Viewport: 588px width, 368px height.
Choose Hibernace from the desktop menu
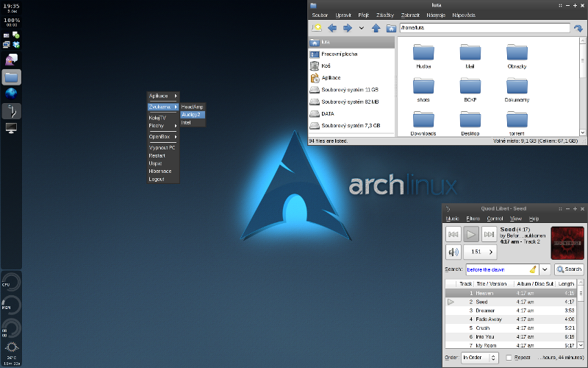click(x=162, y=171)
